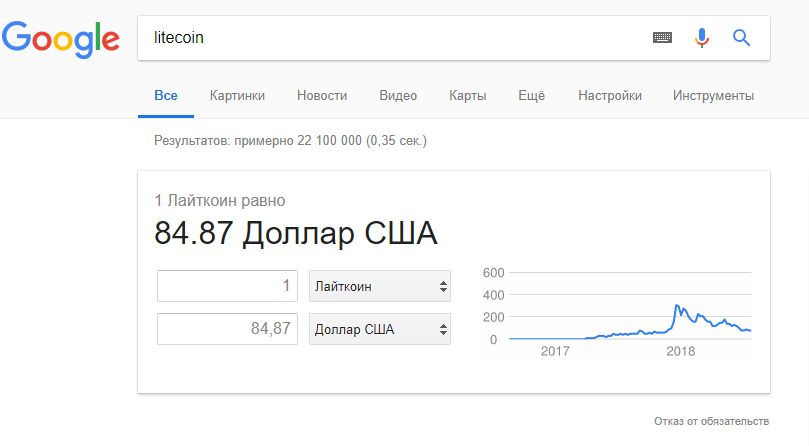The width and height of the screenshot is (809, 446).
Task: Expand the Ещё menu
Action: [531, 96]
